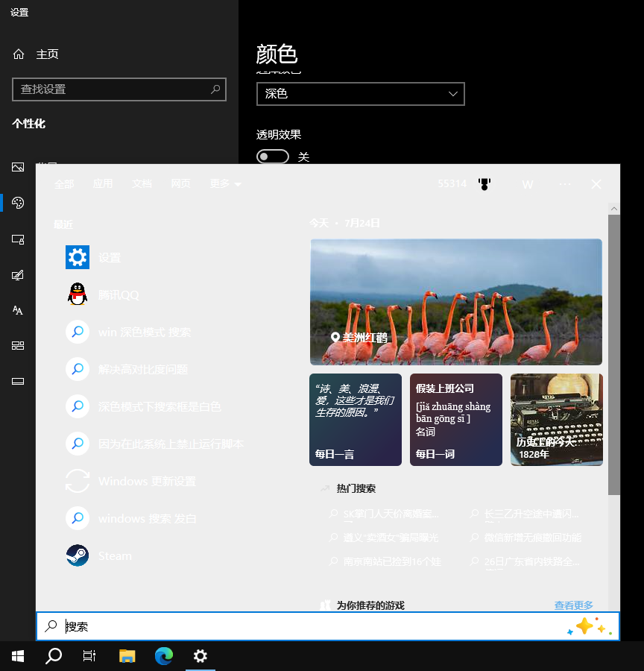
Task: Go to 主页 in Settings
Action: (36, 54)
